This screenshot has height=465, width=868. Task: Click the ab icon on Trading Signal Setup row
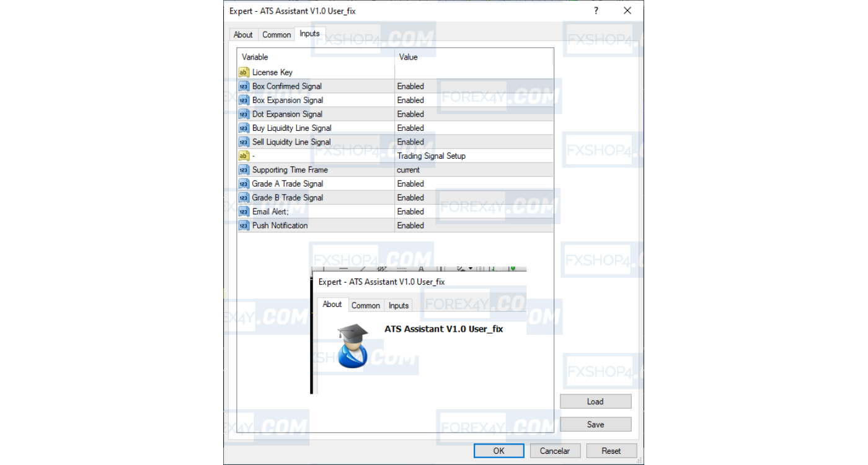[243, 156]
